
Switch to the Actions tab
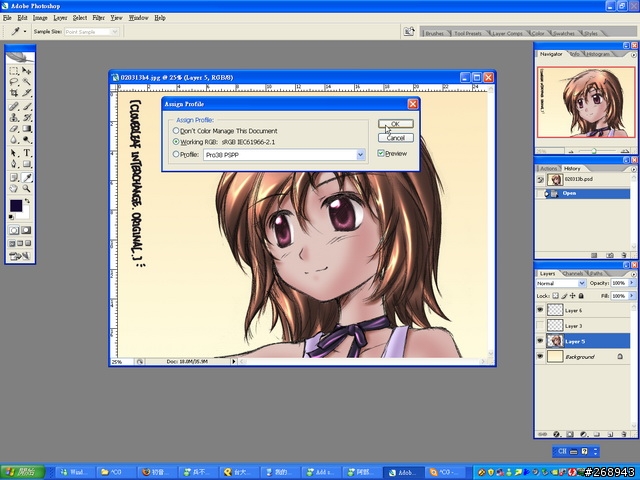(548, 168)
